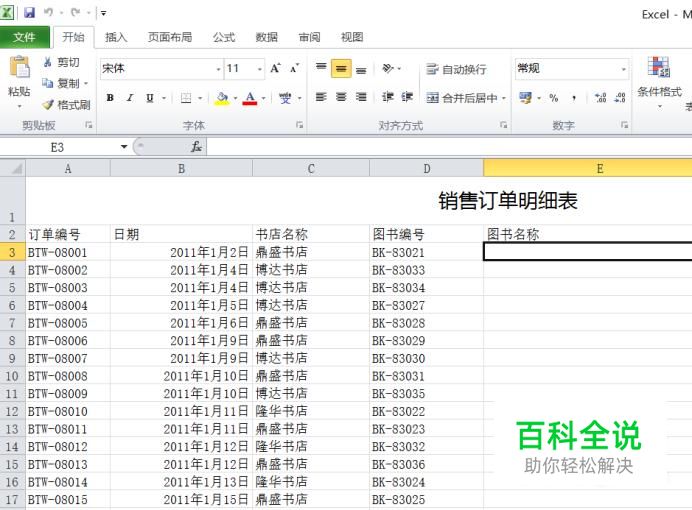This screenshot has width=692, height=510.
Task: Open the font name dropdown showing 宋体
Action: 218,69
